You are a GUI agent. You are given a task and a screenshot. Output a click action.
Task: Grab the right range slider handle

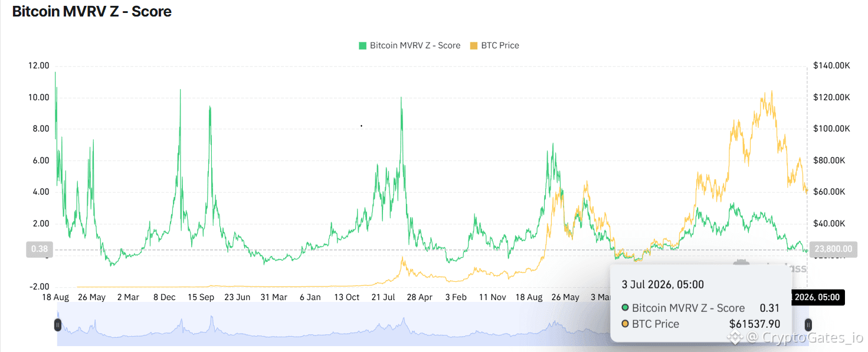[x=808, y=324]
